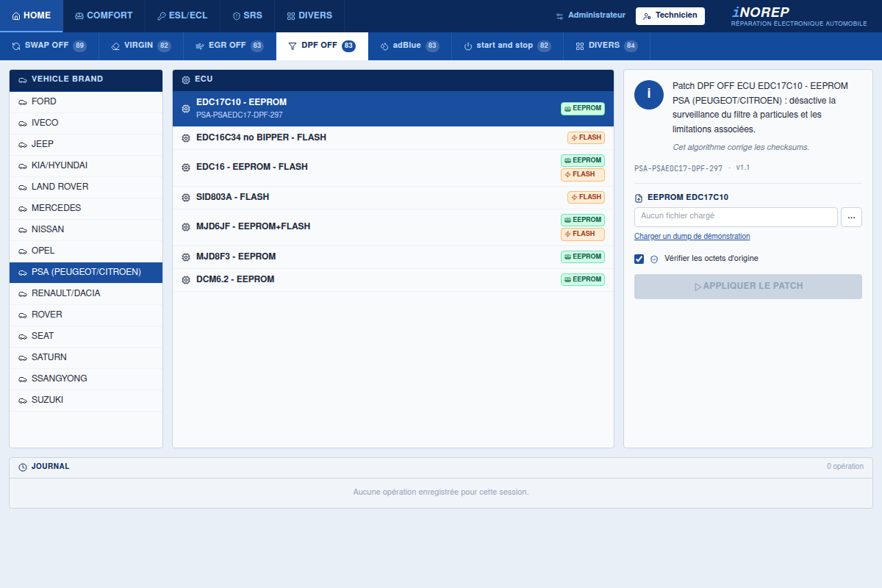Select ECU EDC16 - EEPROM - FLASH
Screen dimensions: 882x588
393,168
